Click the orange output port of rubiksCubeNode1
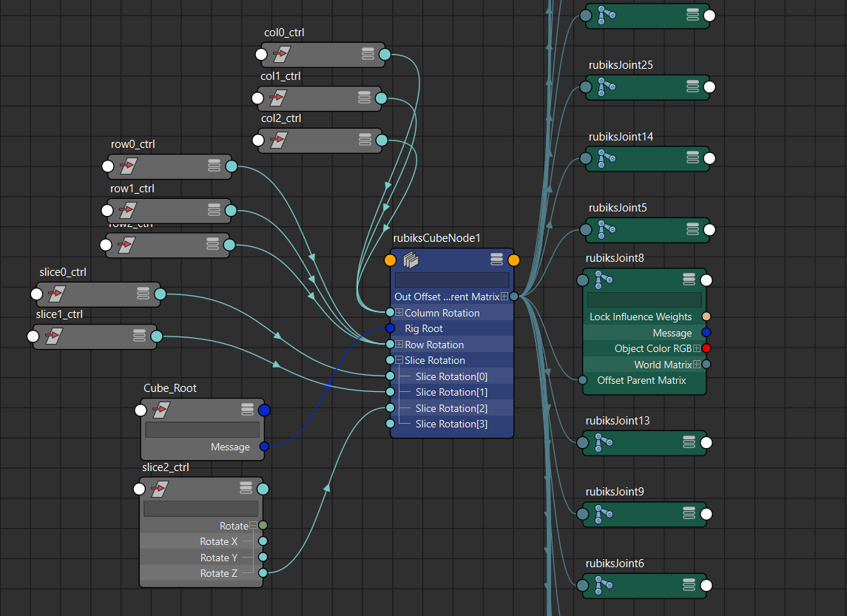The height and width of the screenshot is (616, 847). coord(513,260)
